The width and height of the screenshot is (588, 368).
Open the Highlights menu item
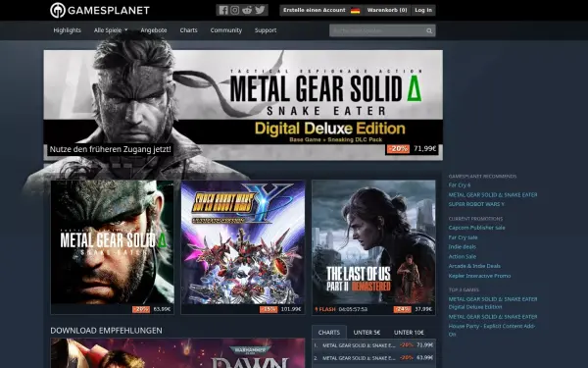tap(67, 30)
